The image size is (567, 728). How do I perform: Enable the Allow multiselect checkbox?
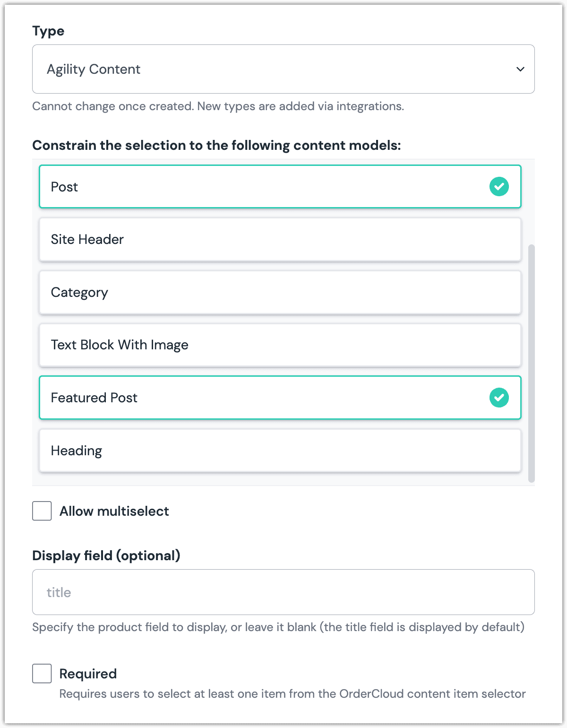[x=42, y=511]
